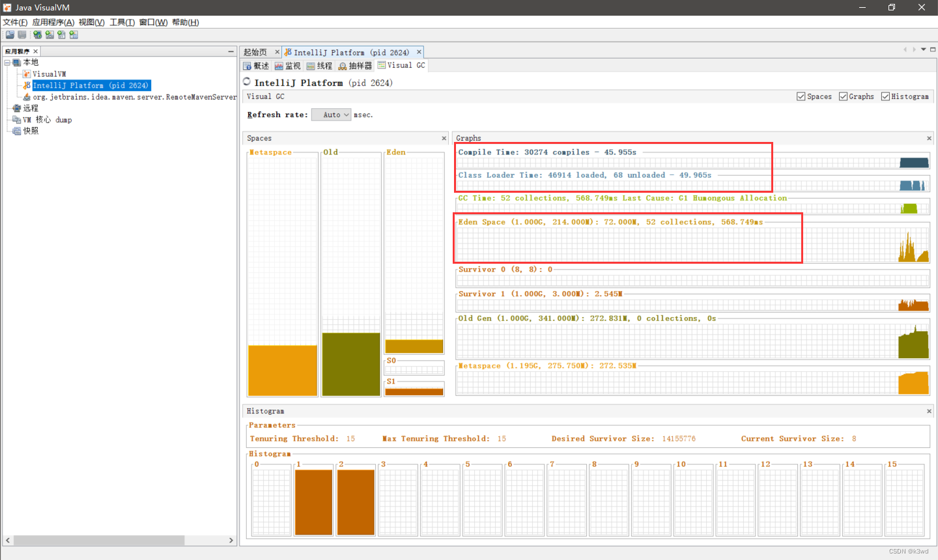The image size is (938, 560).
Task: Select IntelliJ Platform (pid 2624) tree node
Action: point(91,85)
